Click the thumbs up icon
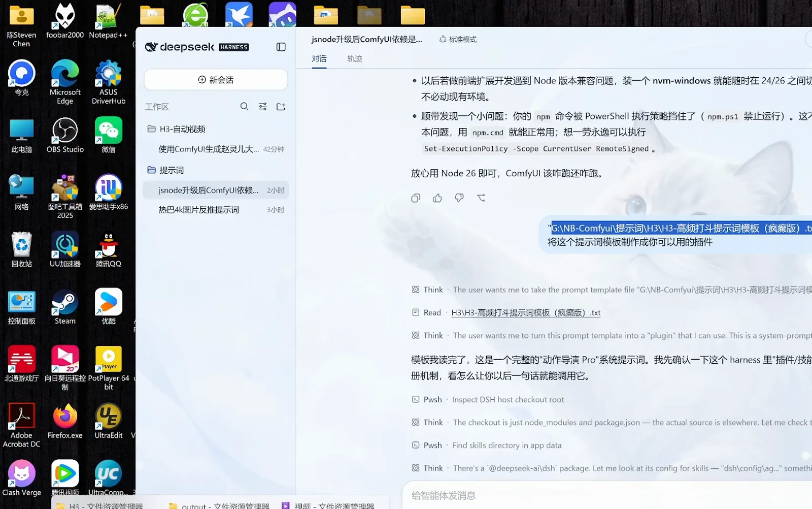The image size is (812, 509). [x=437, y=198]
